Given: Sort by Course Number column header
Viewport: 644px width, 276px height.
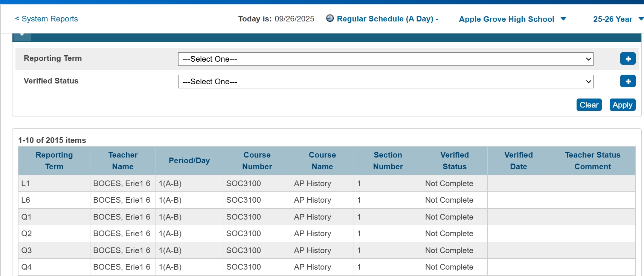Looking at the screenshot, I should [257, 161].
